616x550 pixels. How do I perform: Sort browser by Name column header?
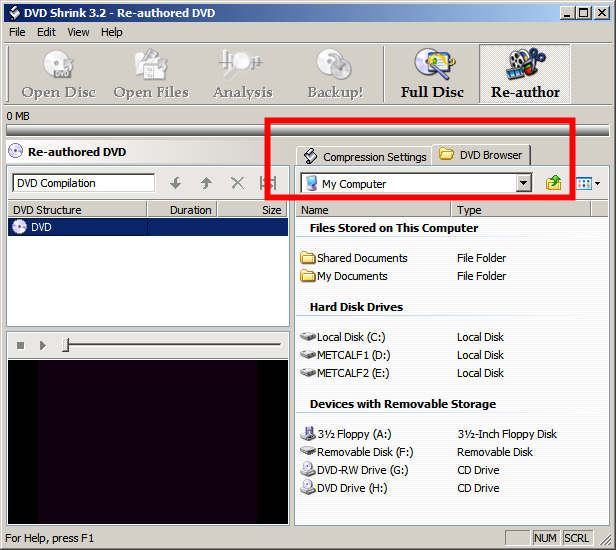[x=373, y=210]
